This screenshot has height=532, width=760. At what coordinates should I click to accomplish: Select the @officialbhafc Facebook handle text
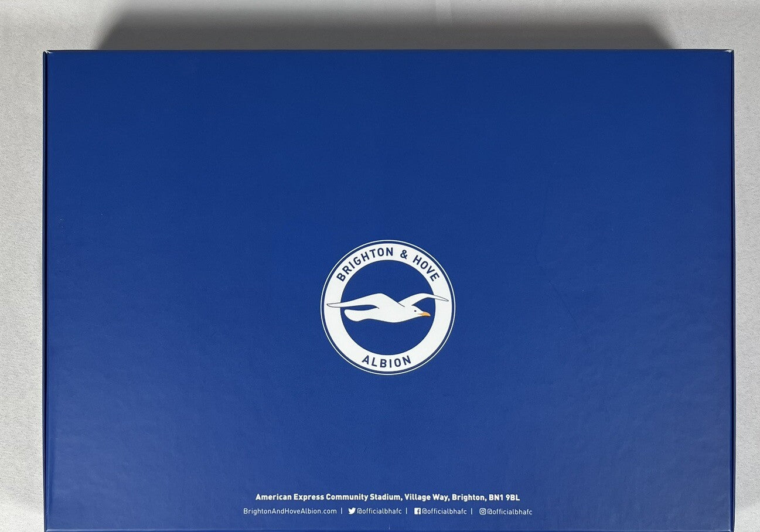(444, 510)
